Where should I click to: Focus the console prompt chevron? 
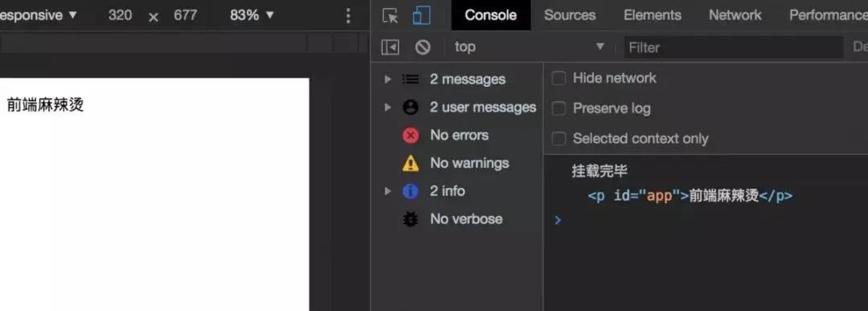pyautogui.click(x=558, y=220)
